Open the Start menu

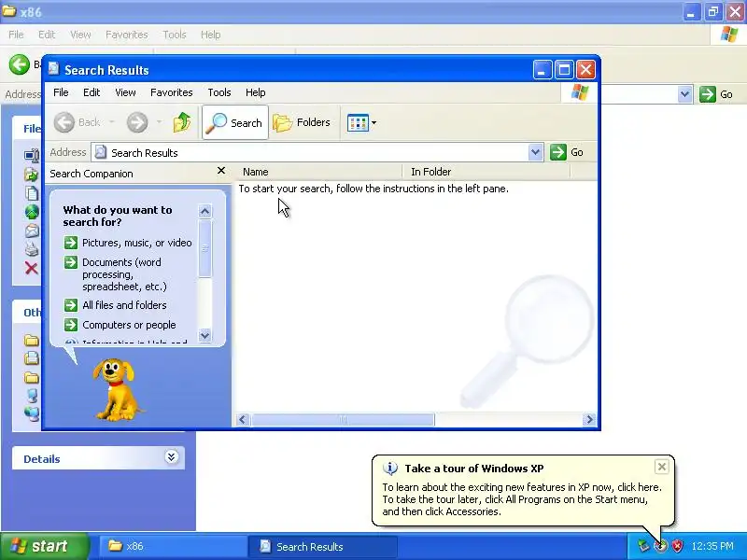pyautogui.click(x=45, y=546)
